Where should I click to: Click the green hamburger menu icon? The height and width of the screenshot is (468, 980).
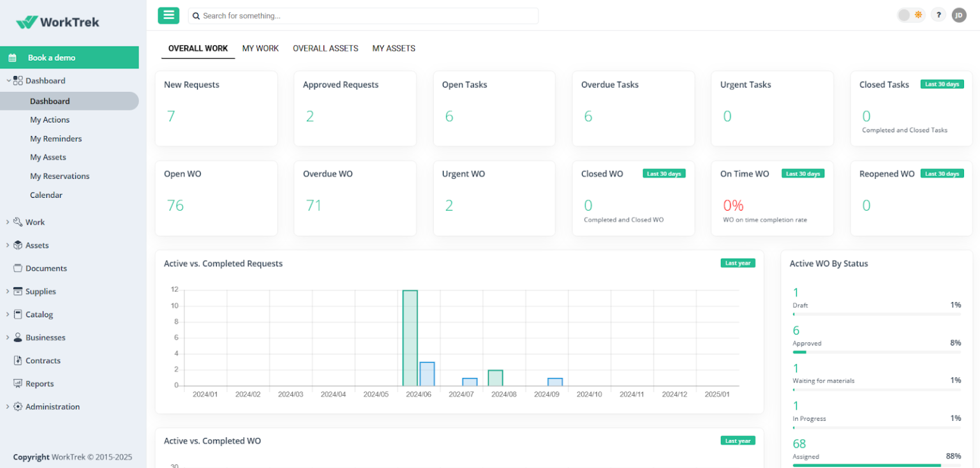pyautogui.click(x=168, y=15)
